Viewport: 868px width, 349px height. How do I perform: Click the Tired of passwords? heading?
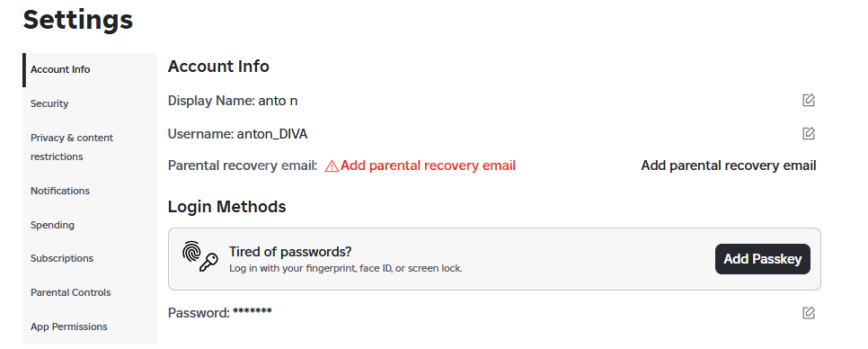coord(290,252)
